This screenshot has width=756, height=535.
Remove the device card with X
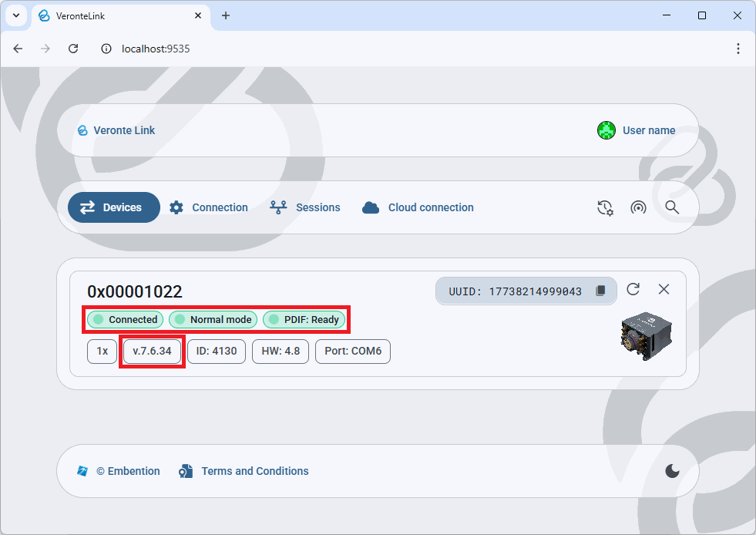point(664,289)
